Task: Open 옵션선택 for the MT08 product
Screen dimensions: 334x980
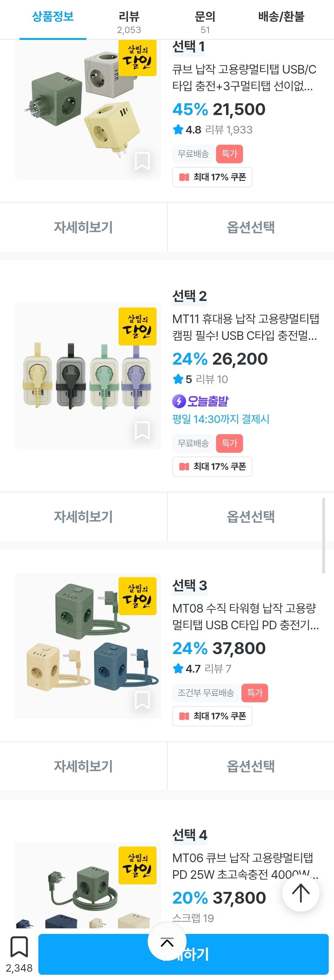Action: (251, 766)
